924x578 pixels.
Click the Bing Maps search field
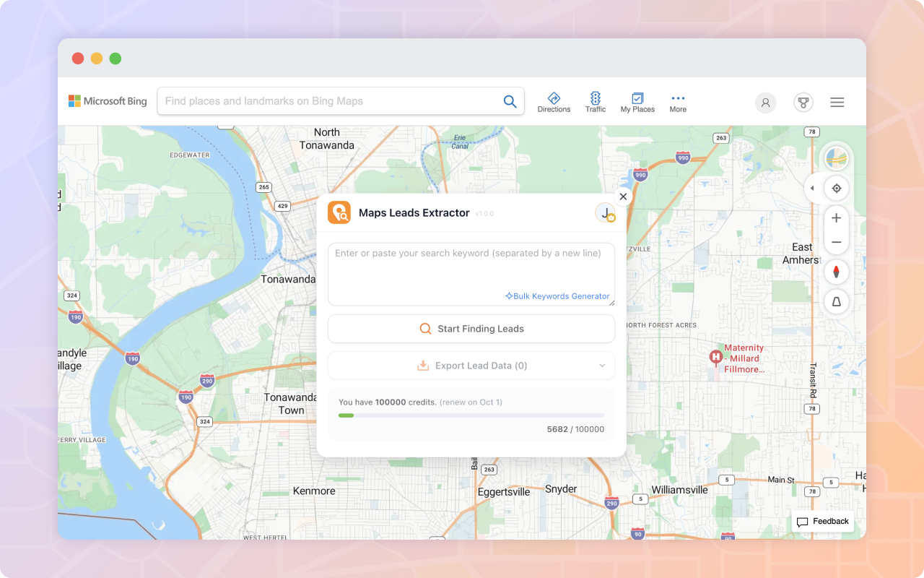point(341,101)
